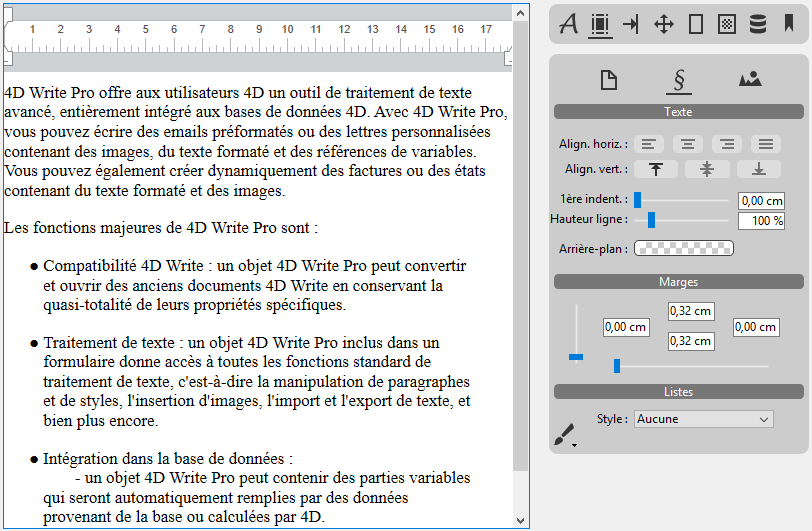Open the bookmark icon in toolbar
The image size is (812, 531).
tap(789, 24)
